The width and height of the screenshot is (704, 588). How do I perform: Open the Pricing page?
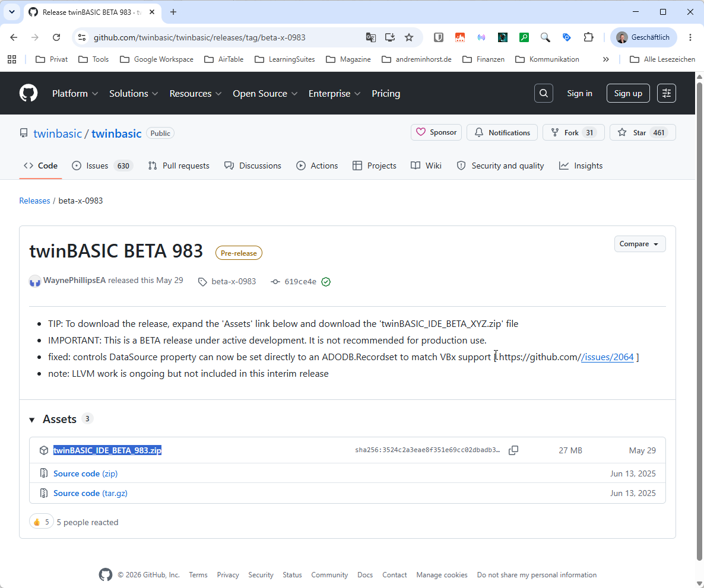pos(386,93)
